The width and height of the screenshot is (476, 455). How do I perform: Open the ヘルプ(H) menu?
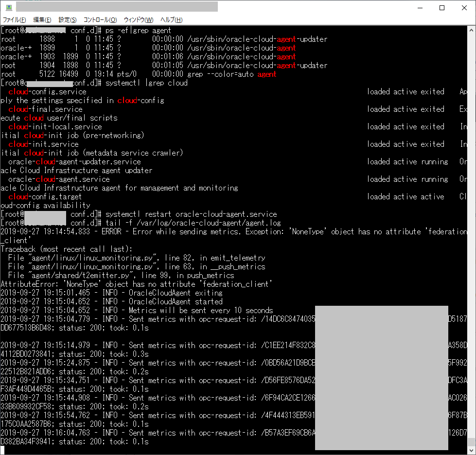point(171,20)
